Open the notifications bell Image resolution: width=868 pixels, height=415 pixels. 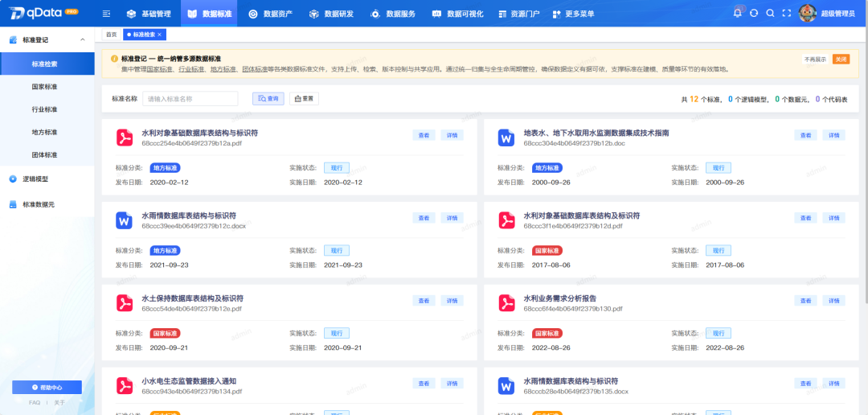click(x=737, y=14)
